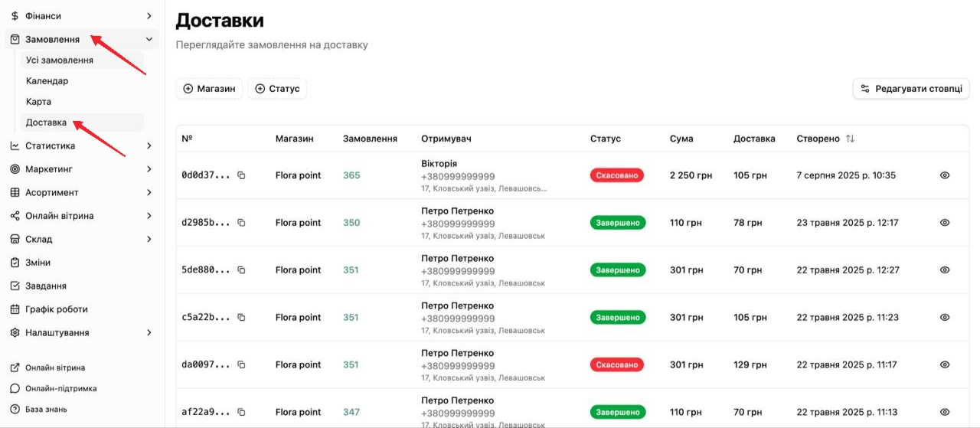Expand the Фінанси menu section
The height and width of the screenshot is (428, 980).
[149, 16]
